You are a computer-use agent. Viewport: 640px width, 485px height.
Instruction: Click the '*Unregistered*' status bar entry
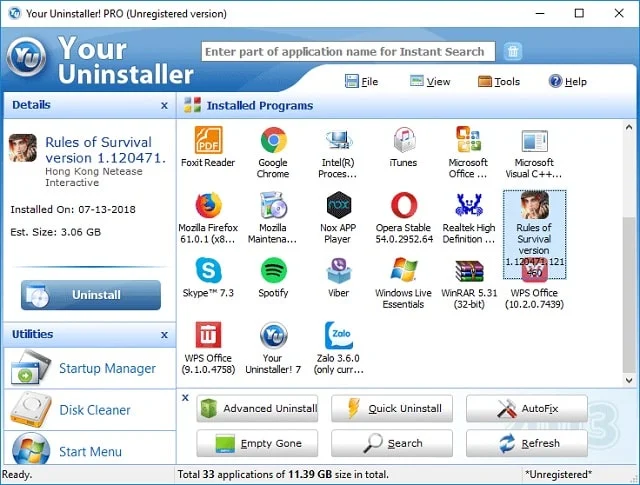[558, 474]
